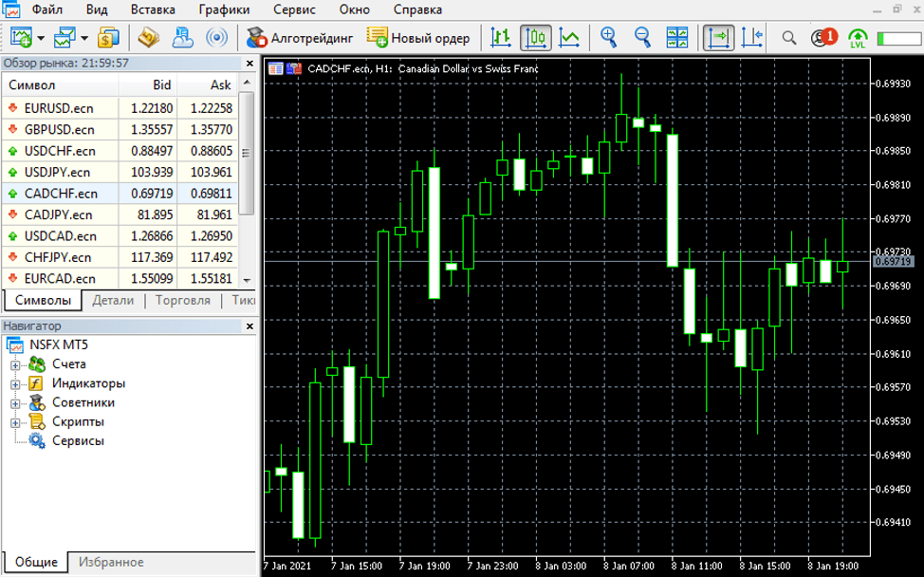Click the Алготрейдинг button
The image size is (924, 577).
pos(300,38)
